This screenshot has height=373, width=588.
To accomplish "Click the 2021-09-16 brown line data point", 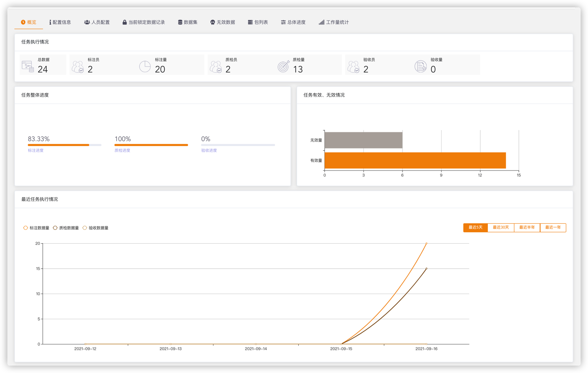I will coord(426,269).
